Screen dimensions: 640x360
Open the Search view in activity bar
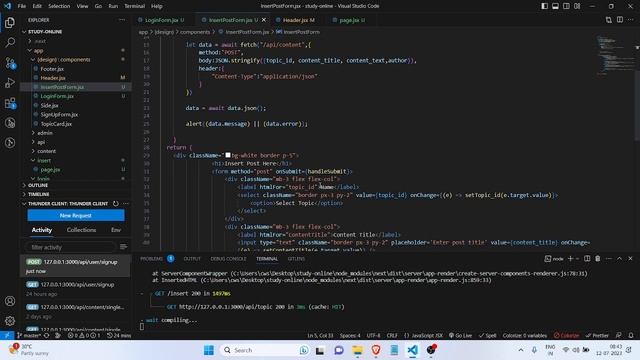[x=10, y=42]
